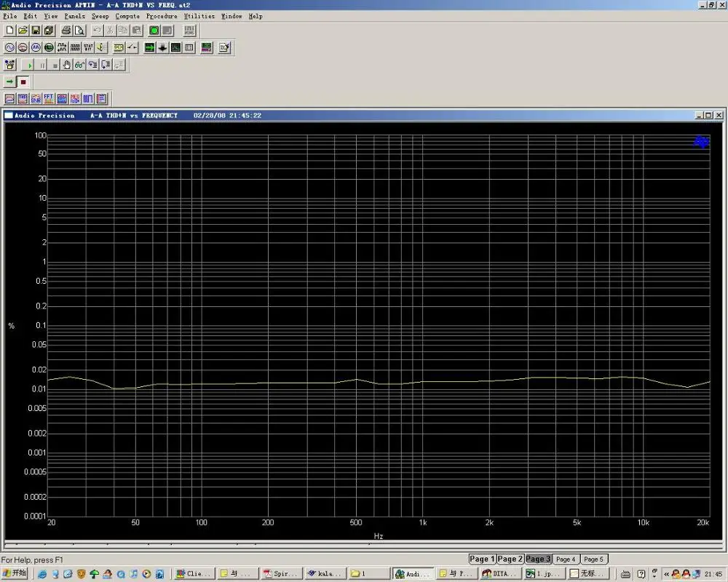Click the AP logo on the graph
This screenshot has width=728, height=582.
click(x=702, y=142)
